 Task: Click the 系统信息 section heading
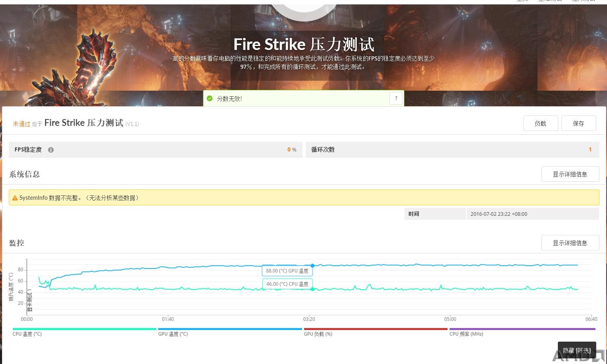[24, 174]
